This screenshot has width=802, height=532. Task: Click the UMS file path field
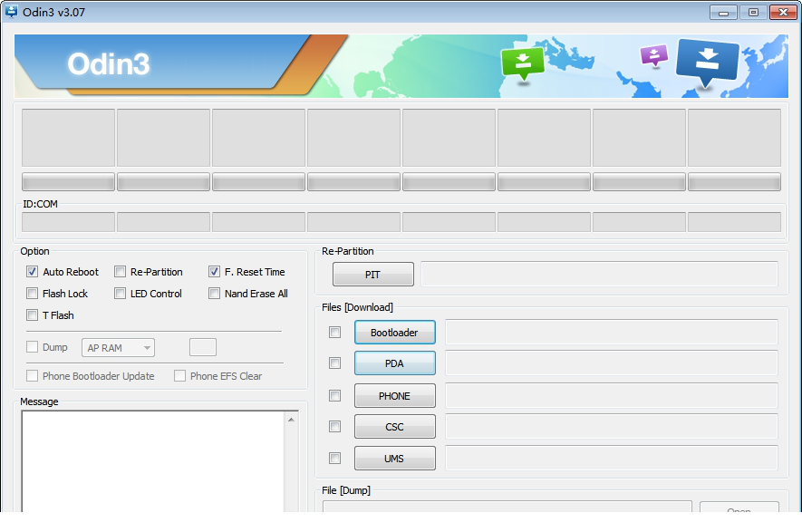coord(611,459)
